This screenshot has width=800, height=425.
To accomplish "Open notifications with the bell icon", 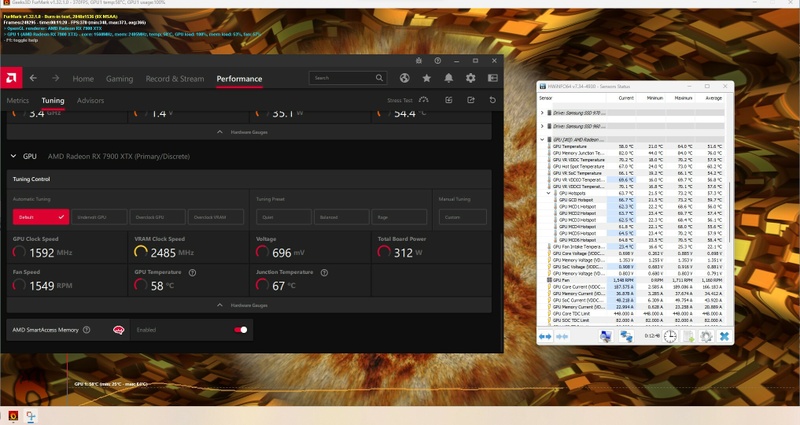I will (x=448, y=78).
